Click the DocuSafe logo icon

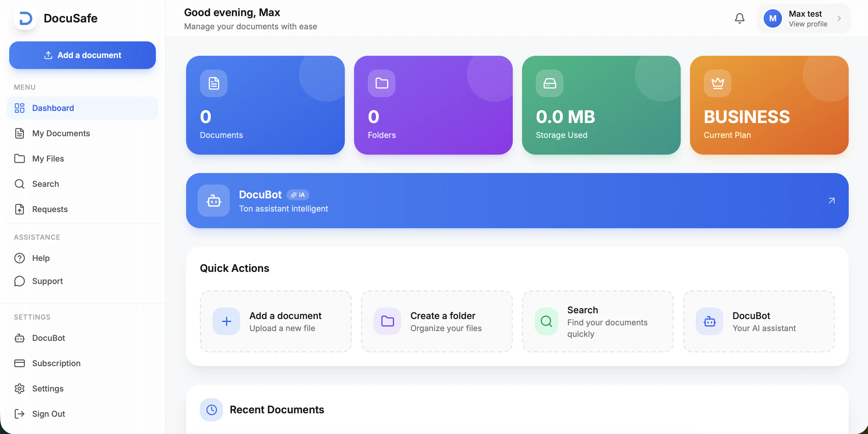pos(25,18)
